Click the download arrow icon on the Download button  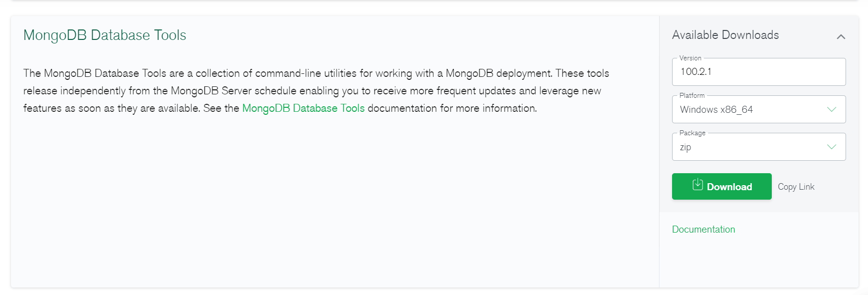(697, 185)
